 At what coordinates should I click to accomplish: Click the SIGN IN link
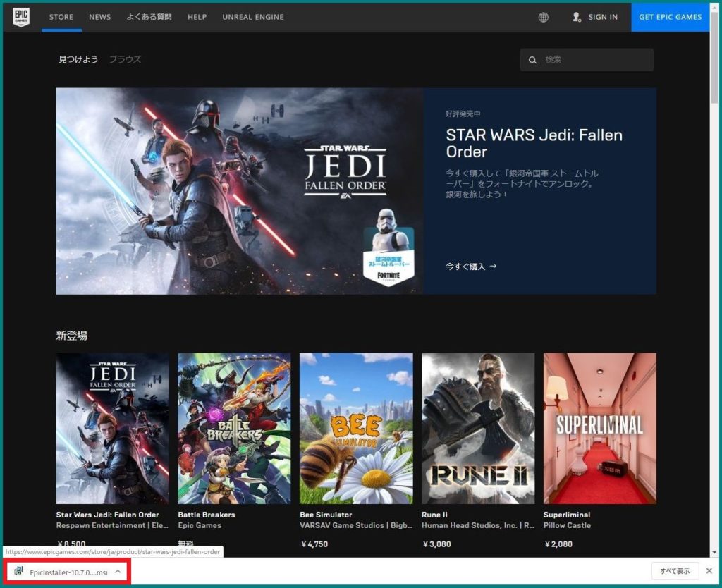(604, 17)
